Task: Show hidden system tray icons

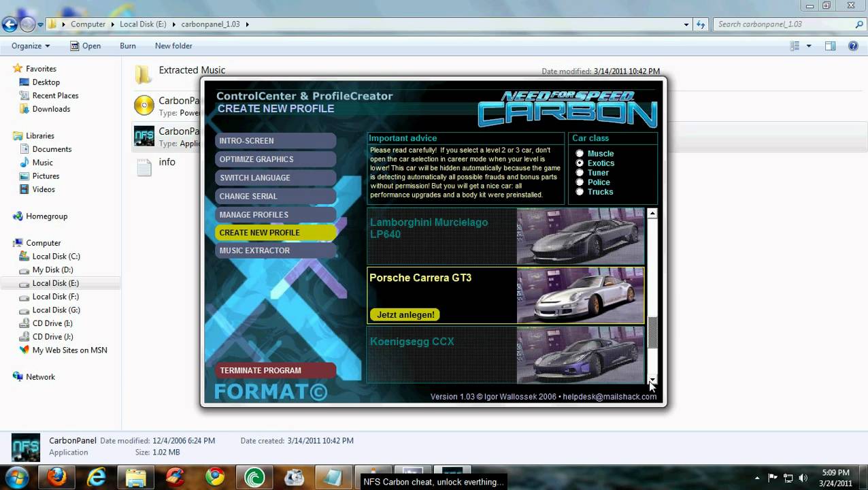Action: (757, 478)
